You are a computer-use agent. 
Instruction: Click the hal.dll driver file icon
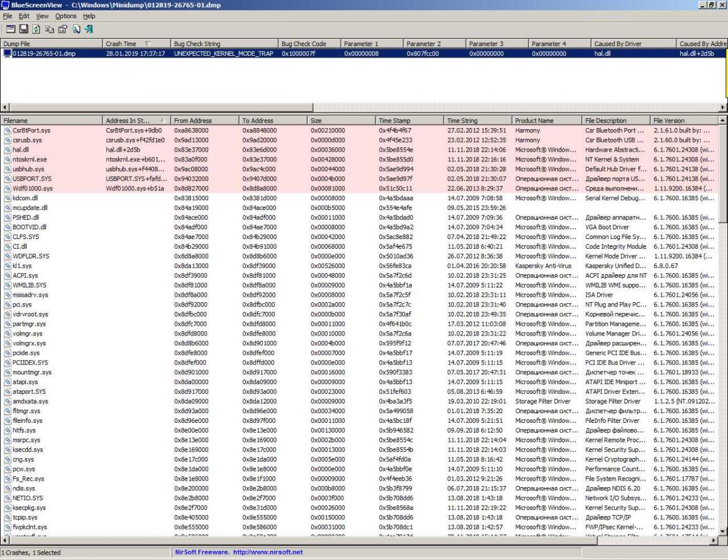point(7,150)
